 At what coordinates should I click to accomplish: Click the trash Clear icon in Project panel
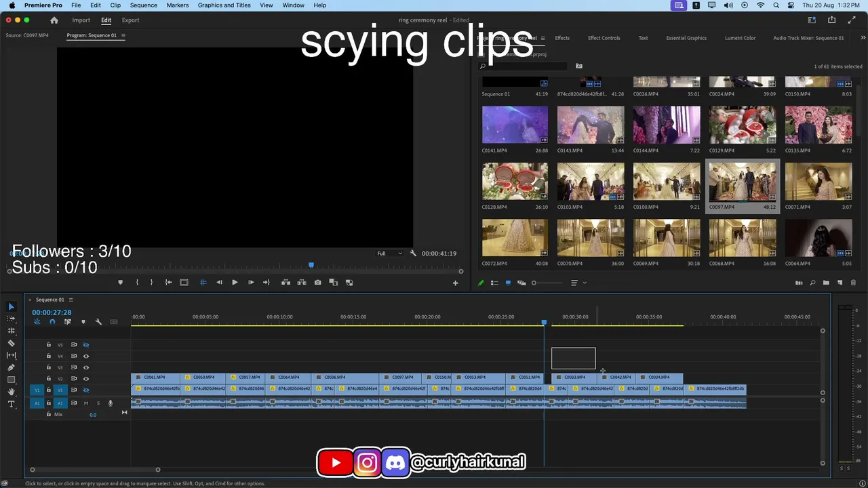point(853,283)
